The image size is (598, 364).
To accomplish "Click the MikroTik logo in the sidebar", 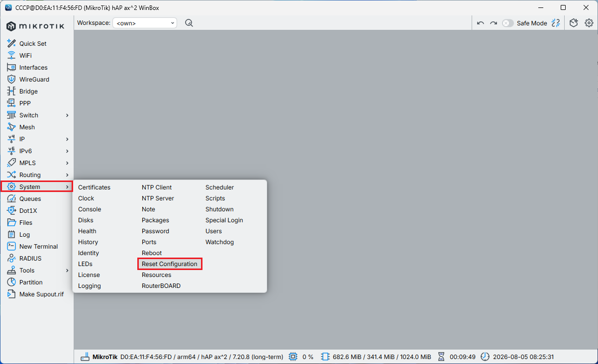I will click(35, 26).
